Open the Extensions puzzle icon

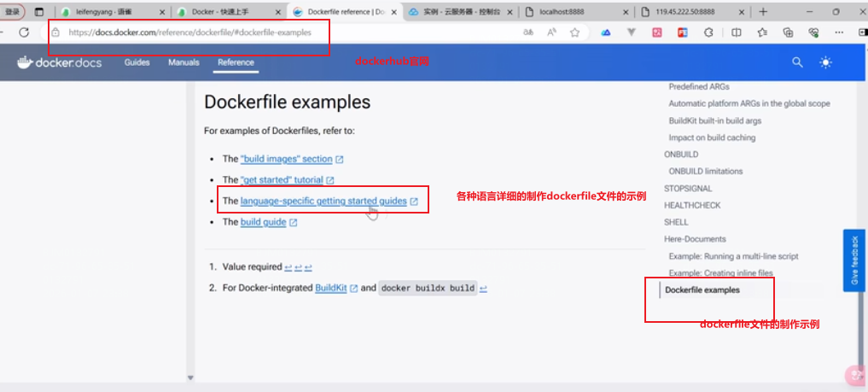click(708, 32)
